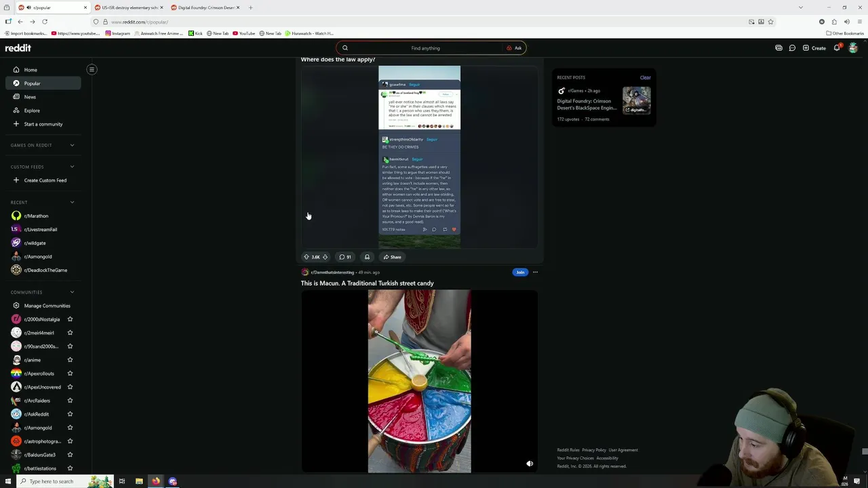Open Privacy Policy footer link
This screenshot has width=868, height=488.
click(x=594, y=450)
